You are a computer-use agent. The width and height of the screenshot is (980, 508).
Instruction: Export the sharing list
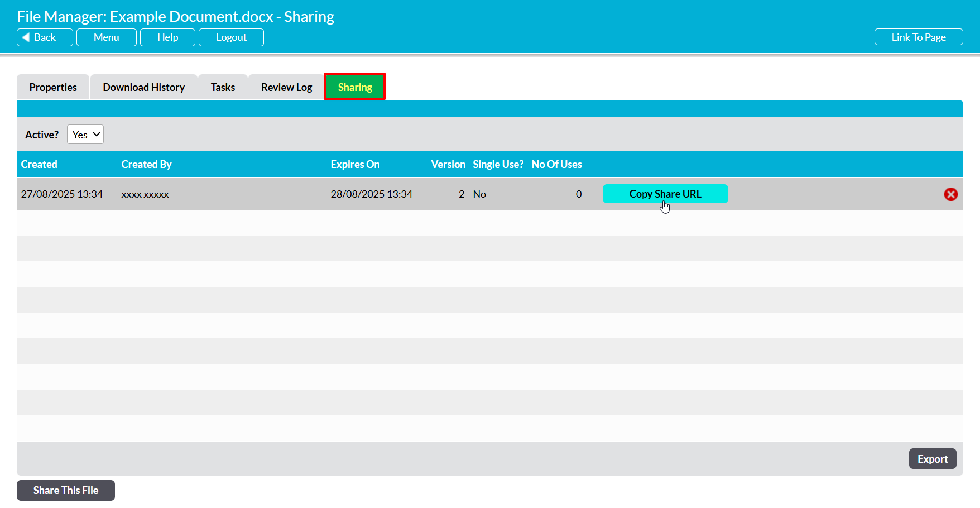[932, 459]
